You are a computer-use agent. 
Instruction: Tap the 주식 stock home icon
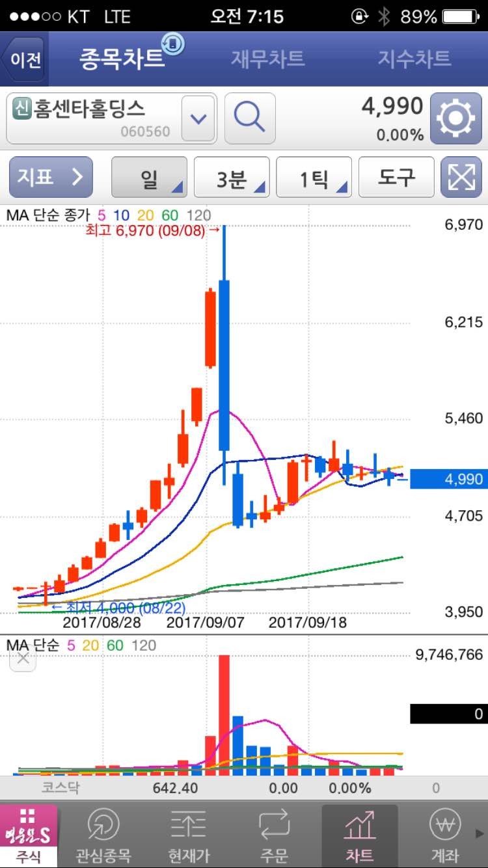coord(28,835)
